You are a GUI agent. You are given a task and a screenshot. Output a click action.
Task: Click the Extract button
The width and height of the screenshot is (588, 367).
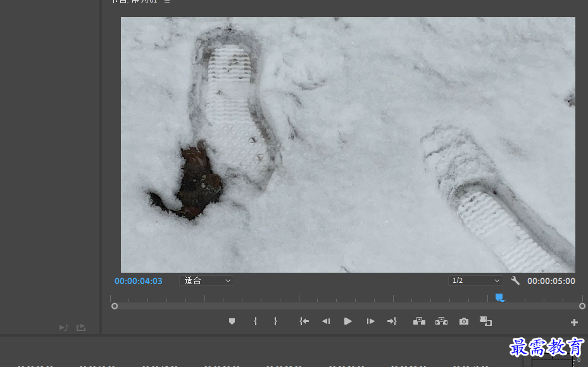tap(441, 321)
